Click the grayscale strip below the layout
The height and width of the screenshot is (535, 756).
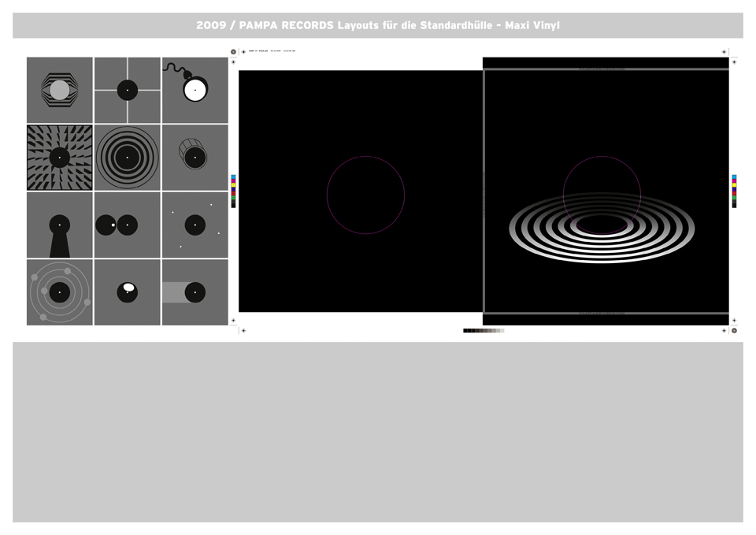point(484,331)
